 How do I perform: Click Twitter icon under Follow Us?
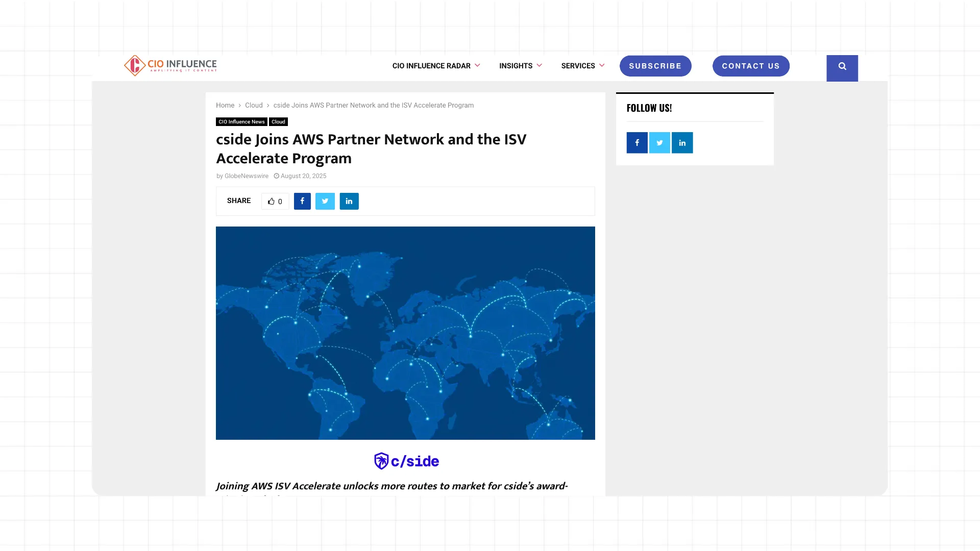659,143
